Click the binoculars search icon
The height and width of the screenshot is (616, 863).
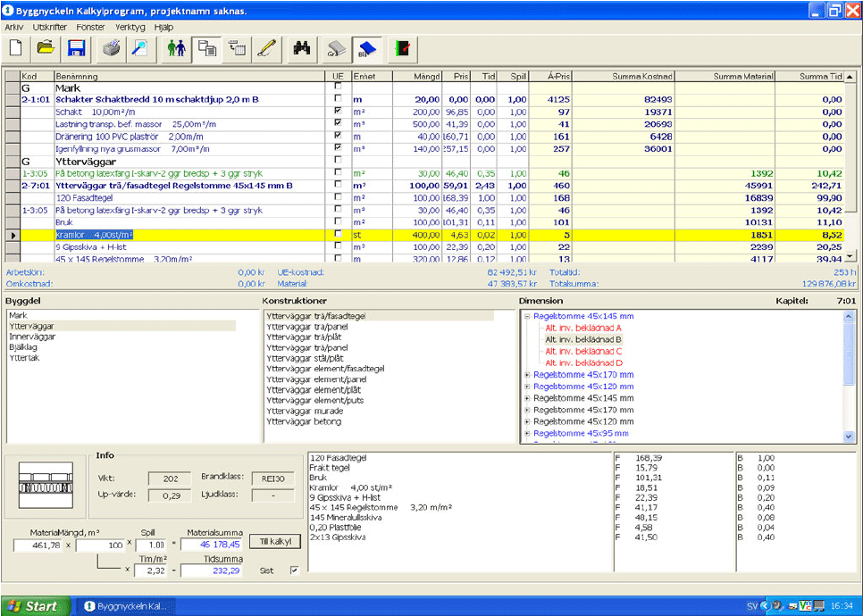point(301,48)
